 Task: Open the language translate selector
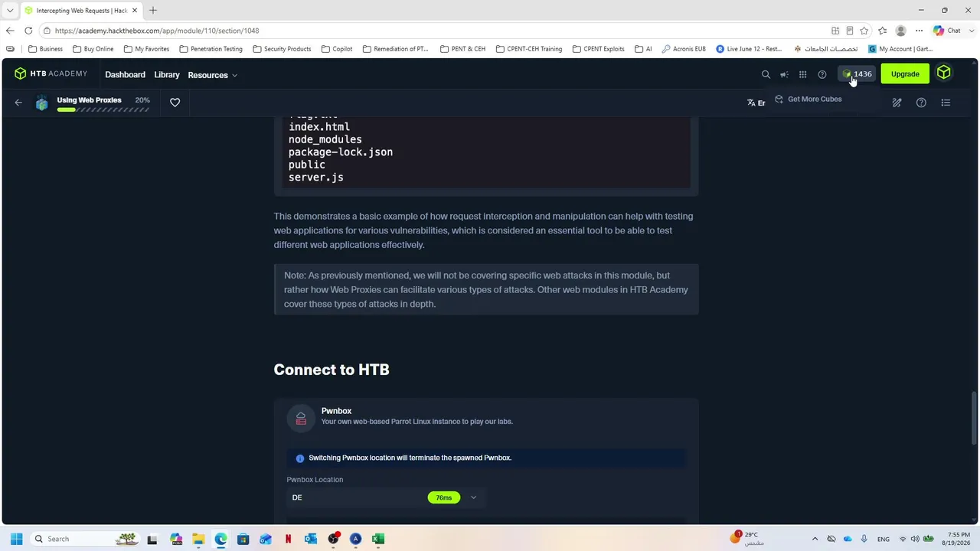coord(756,103)
